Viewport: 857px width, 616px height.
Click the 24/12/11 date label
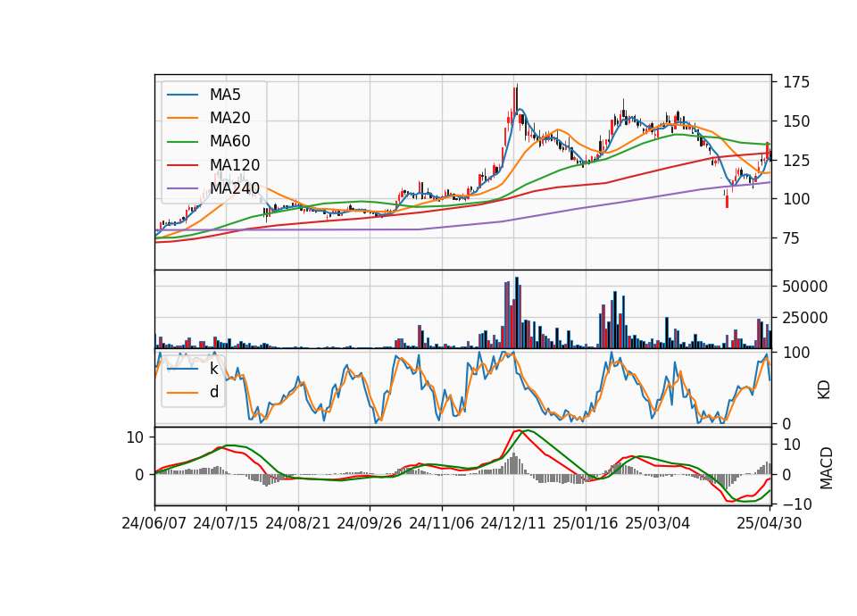click(x=513, y=523)
